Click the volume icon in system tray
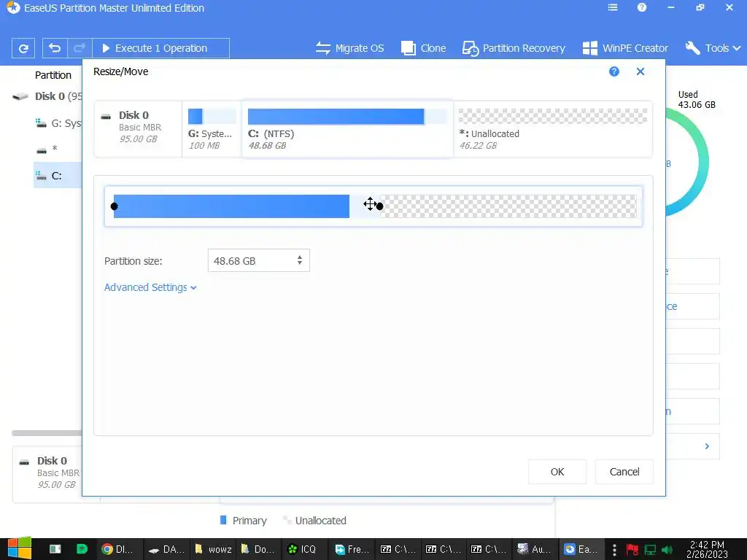The width and height of the screenshot is (747, 560). pos(667,550)
